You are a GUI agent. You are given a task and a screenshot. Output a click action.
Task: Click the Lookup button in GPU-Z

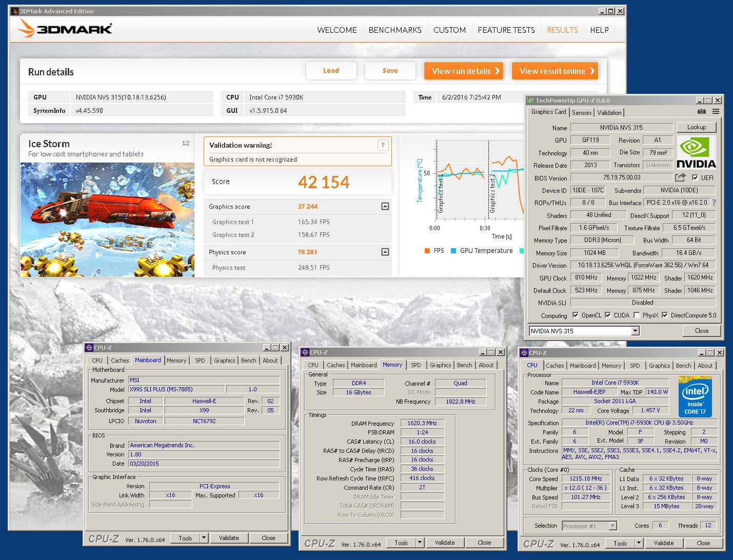coord(697,127)
